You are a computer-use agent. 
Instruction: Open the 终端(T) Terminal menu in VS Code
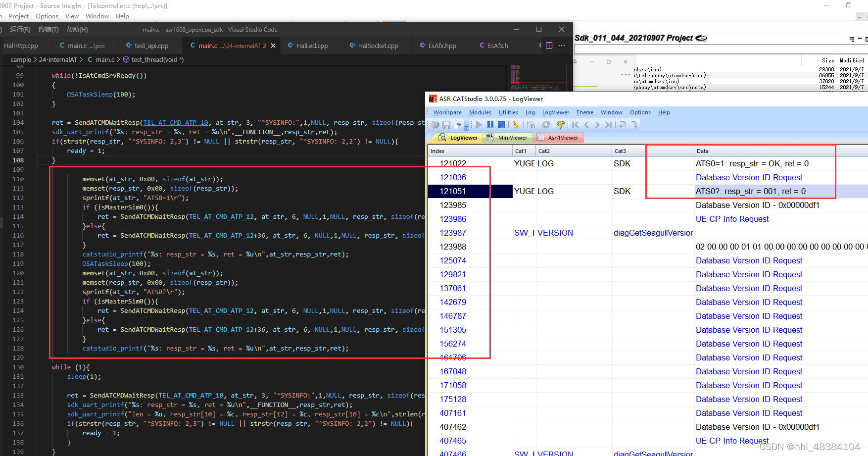pos(48,30)
